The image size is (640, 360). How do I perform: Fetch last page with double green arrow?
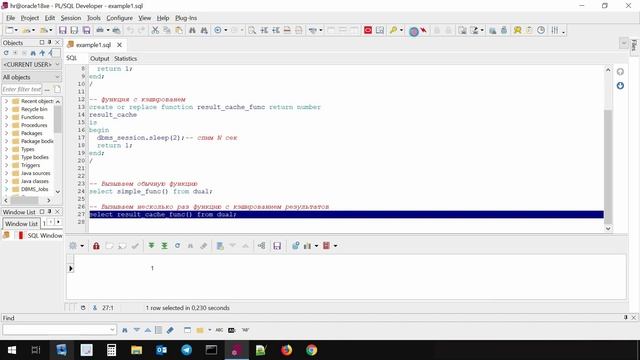coord(164,246)
